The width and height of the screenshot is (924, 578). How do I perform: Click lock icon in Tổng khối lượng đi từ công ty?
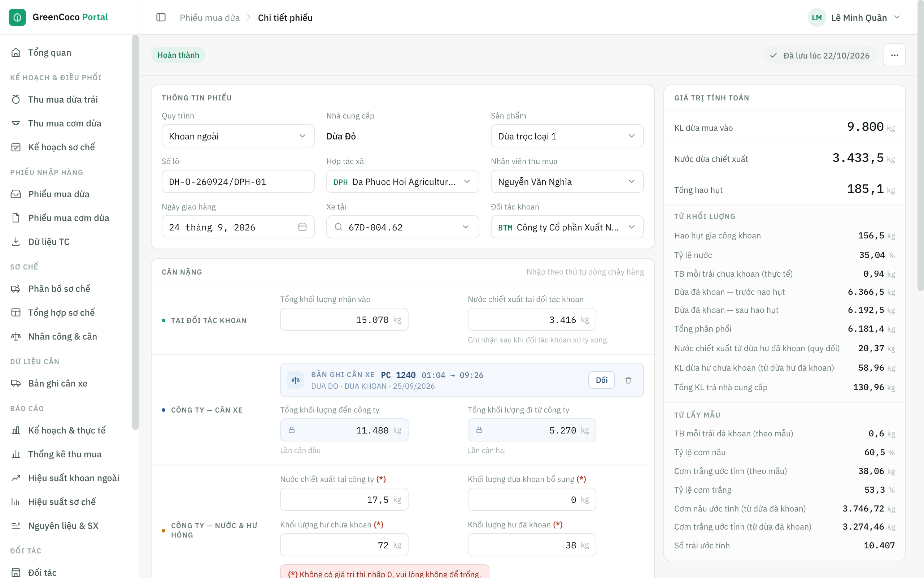pyautogui.click(x=479, y=430)
